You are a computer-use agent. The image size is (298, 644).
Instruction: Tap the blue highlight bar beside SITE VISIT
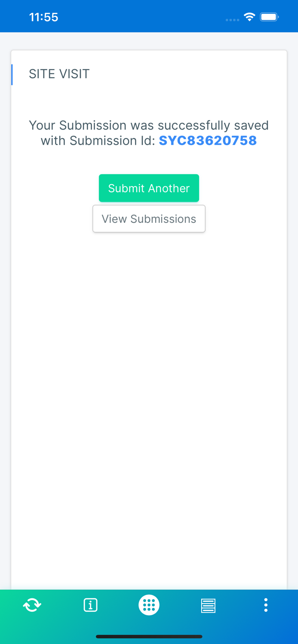tap(12, 74)
